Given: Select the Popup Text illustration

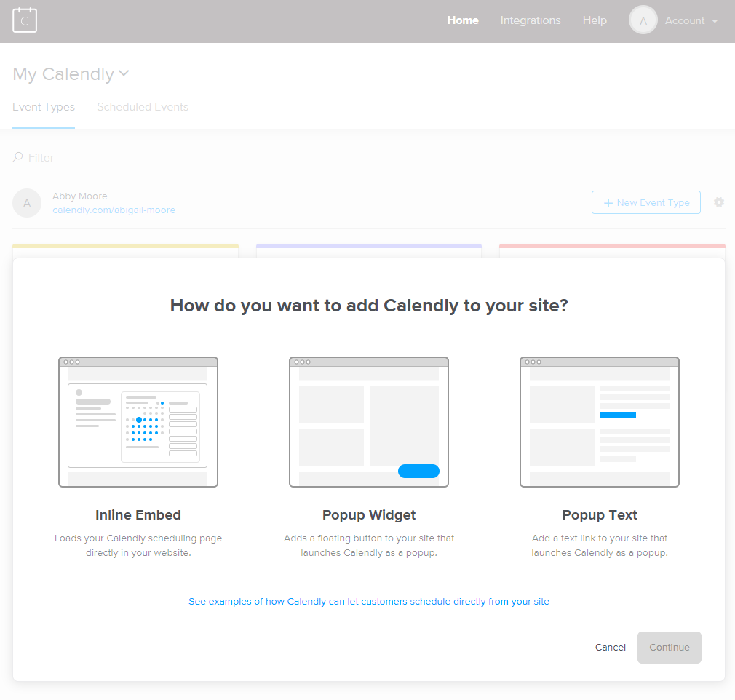Looking at the screenshot, I should (600, 422).
